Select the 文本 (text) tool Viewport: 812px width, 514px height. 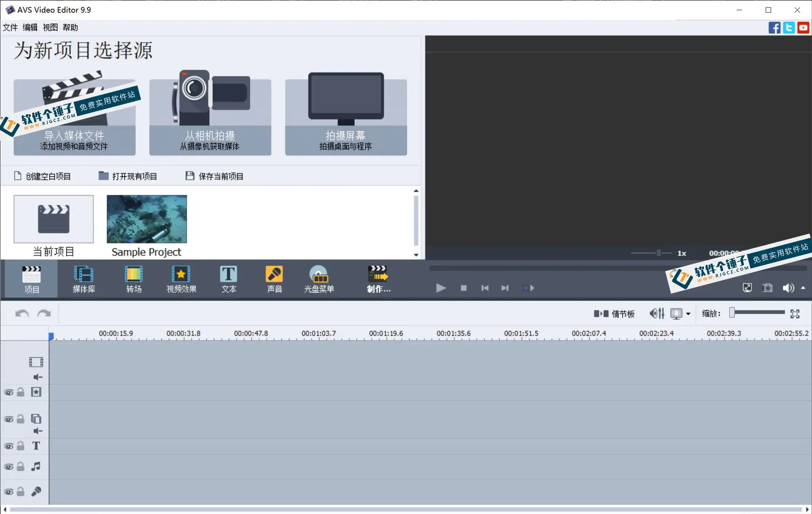(228, 279)
